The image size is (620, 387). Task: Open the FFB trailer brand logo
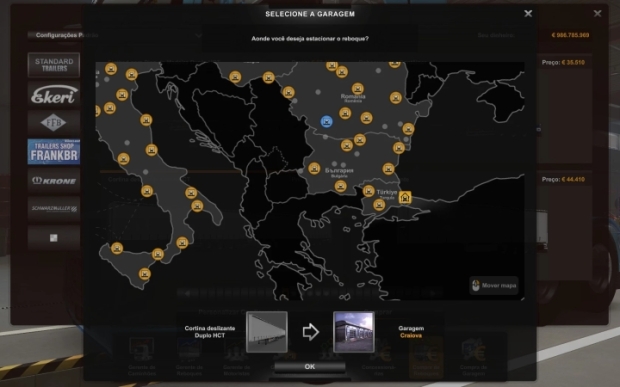pyautogui.click(x=54, y=123)
